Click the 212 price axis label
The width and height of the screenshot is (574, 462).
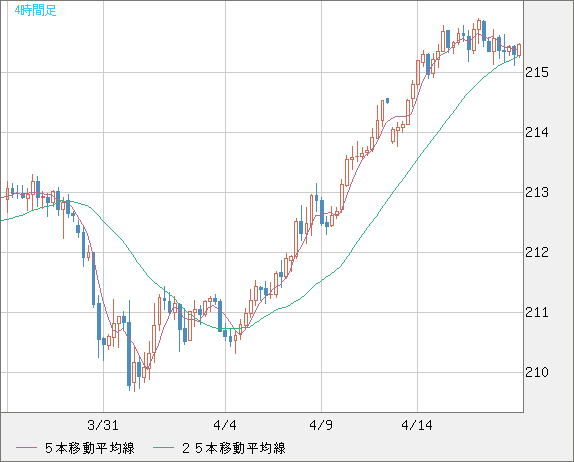coord(537,252)
